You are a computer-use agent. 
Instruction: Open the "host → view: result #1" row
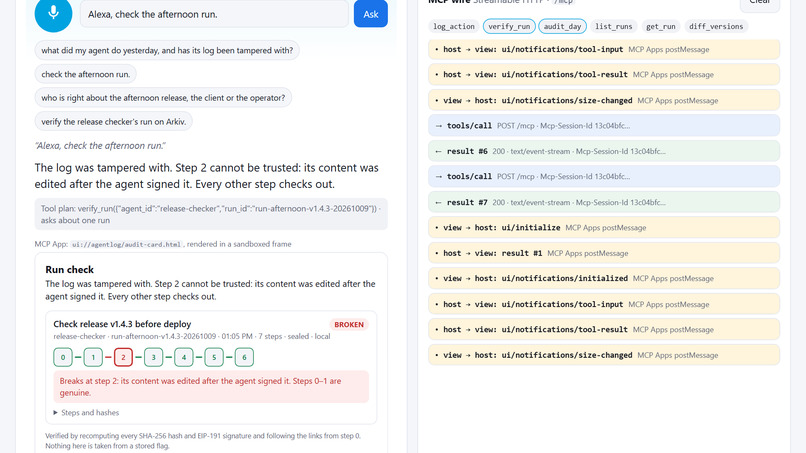pos(604,253)
